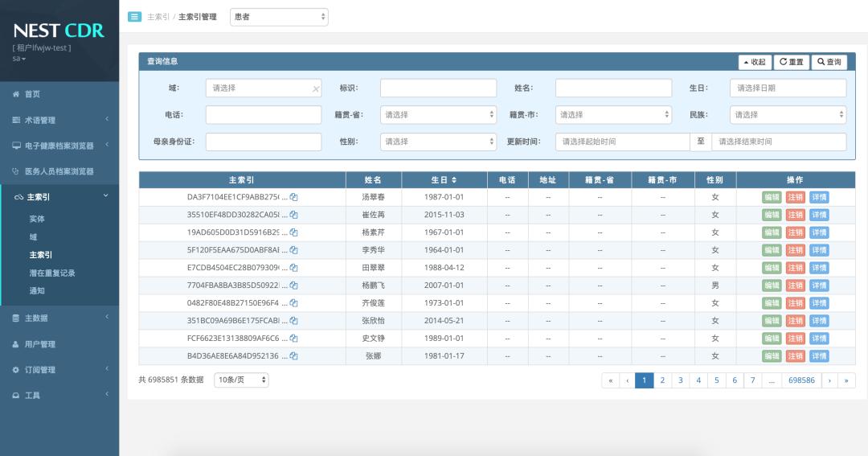Collapse the 主索引 sidebar menu

point(59,197)
